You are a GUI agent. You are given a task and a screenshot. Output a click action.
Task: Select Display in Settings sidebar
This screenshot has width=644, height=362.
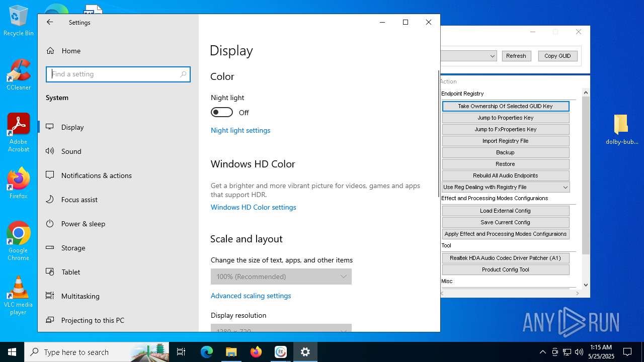[x=118, y=127]
